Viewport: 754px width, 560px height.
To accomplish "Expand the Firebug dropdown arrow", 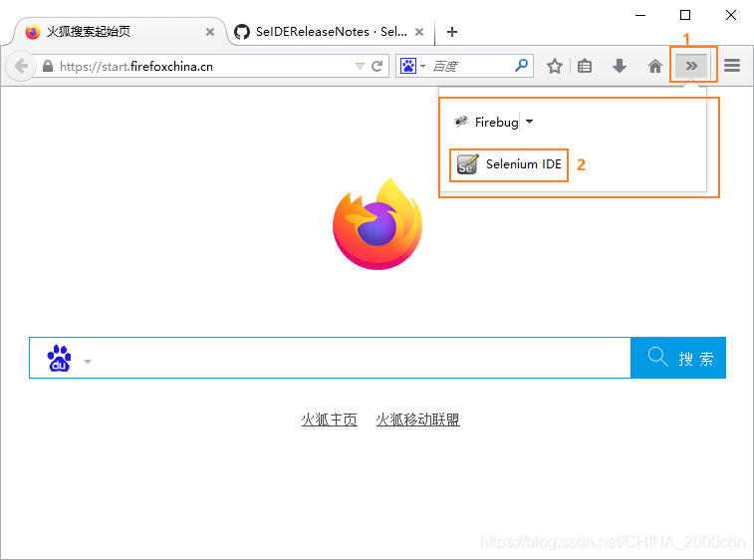I will (x=530, y=122).
